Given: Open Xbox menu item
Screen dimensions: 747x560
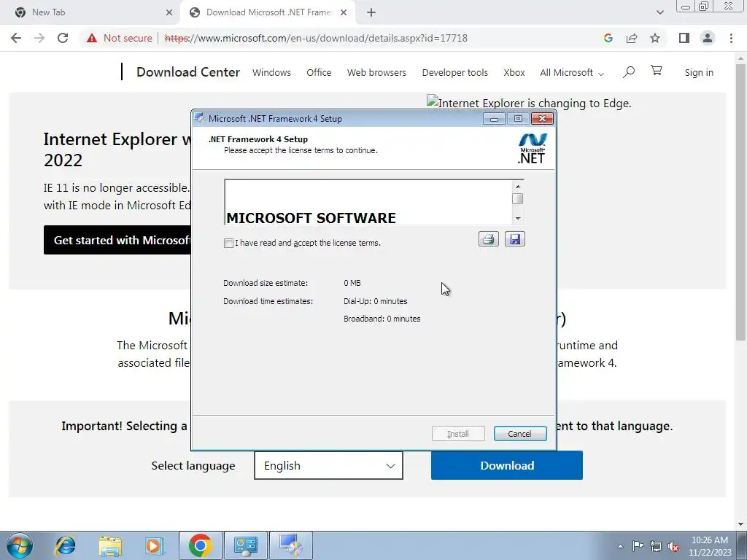Looking at the screenshot, I should point(514,72).
